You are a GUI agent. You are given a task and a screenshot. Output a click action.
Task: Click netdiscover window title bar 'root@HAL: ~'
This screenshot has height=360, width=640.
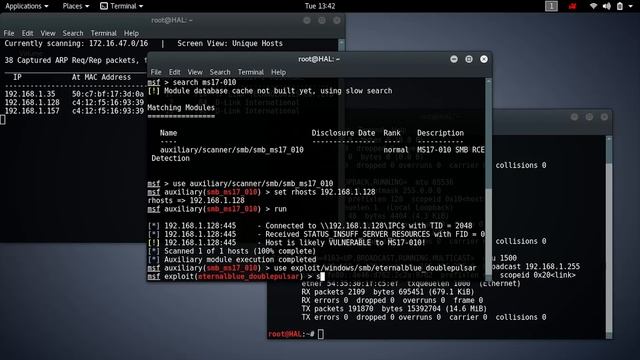[x=172, y=20]
